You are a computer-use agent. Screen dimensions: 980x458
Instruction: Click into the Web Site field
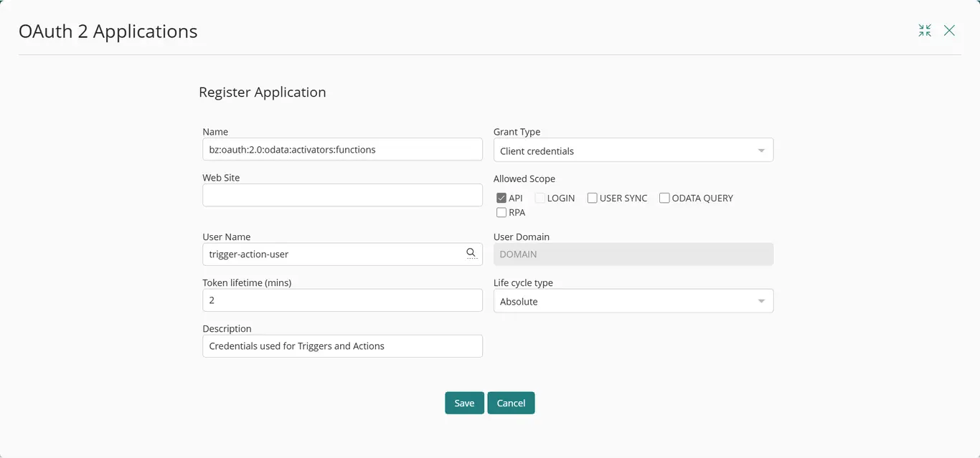coord(342,195)
